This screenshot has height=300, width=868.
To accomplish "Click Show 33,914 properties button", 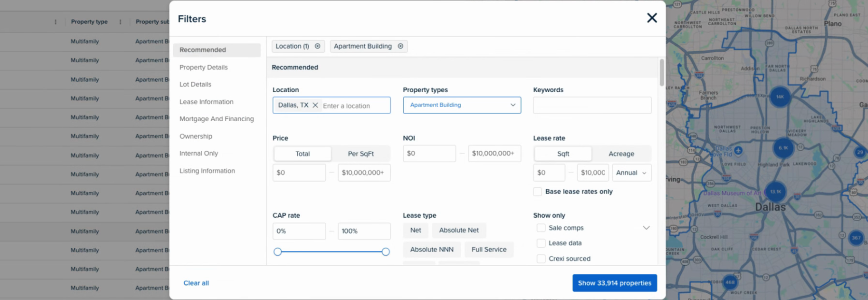I will (x=614, y=283).
